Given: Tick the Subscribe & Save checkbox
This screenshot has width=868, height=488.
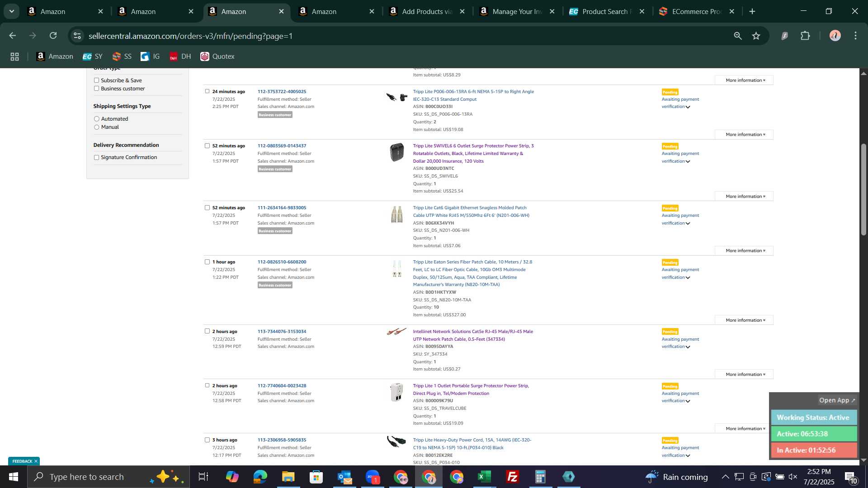Looking at the screenshot, I should (x=96, y=80).
